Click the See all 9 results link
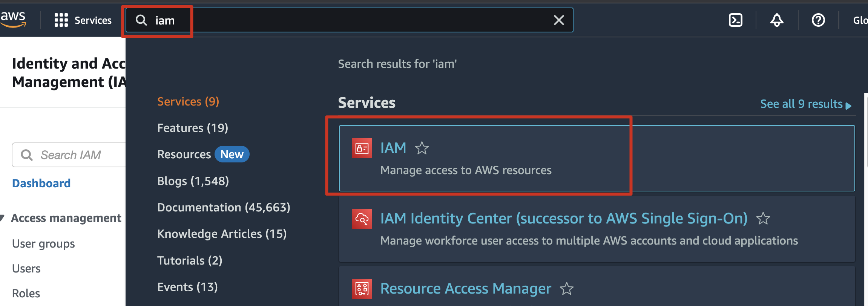The image size is (868, 306). [x=801, y=104]
